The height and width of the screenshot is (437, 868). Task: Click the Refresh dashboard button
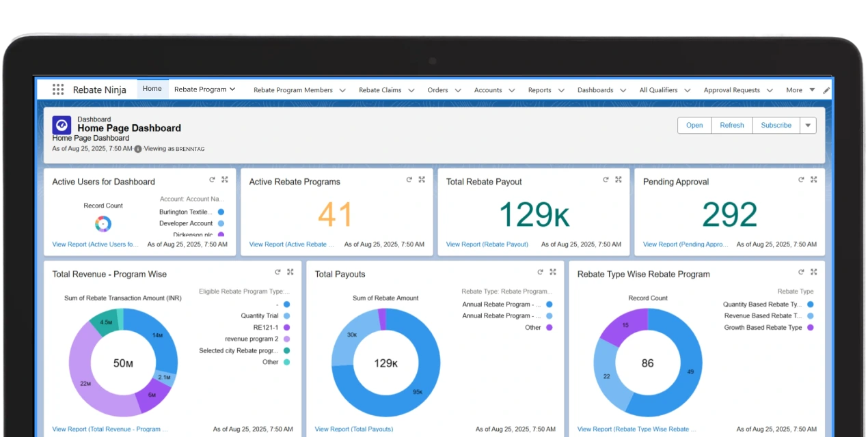coord(731,125)
